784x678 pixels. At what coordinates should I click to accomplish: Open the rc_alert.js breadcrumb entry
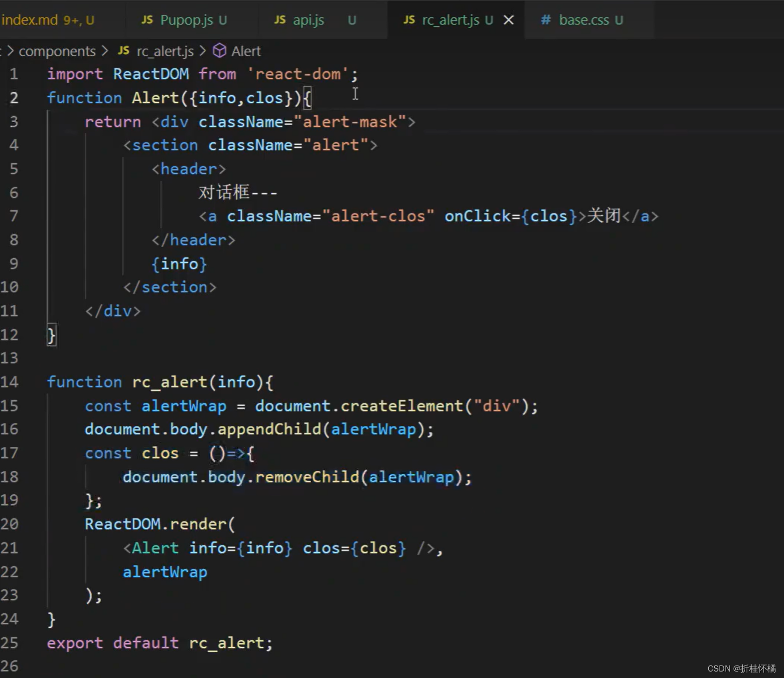coord(165,51)
